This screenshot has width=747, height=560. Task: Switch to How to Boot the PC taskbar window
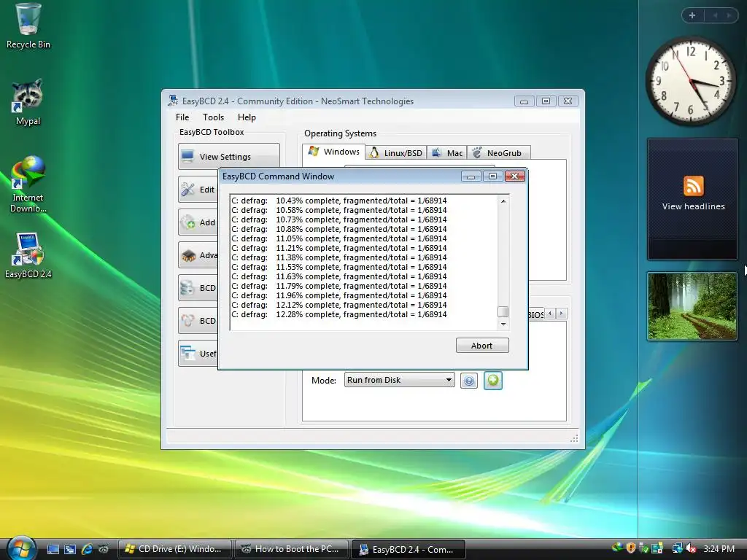click(x=291, y=549)
